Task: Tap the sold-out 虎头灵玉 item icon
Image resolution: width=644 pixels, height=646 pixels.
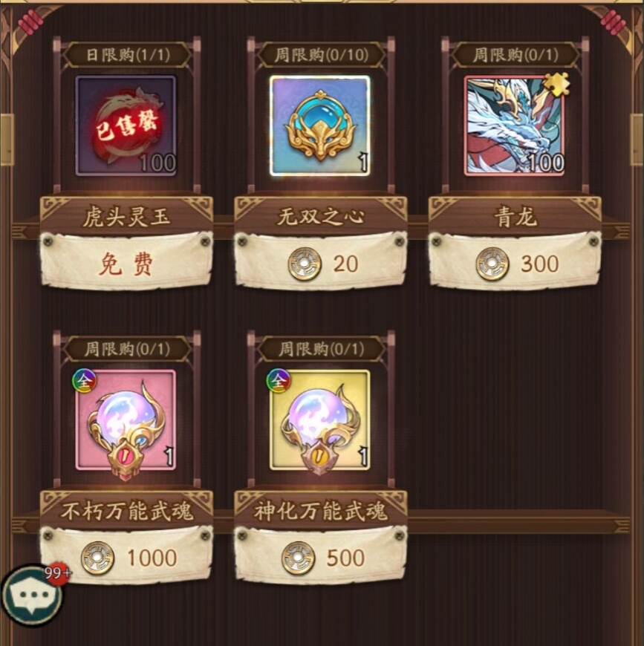Action: tap(126, 125)
